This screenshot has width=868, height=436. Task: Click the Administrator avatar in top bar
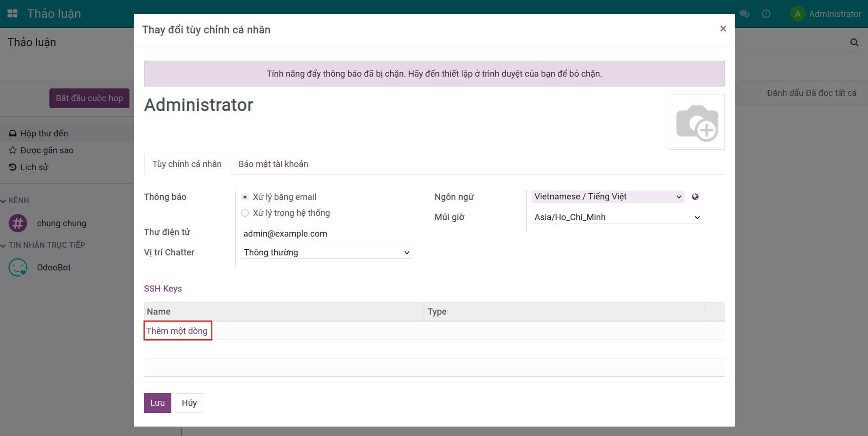797,14
